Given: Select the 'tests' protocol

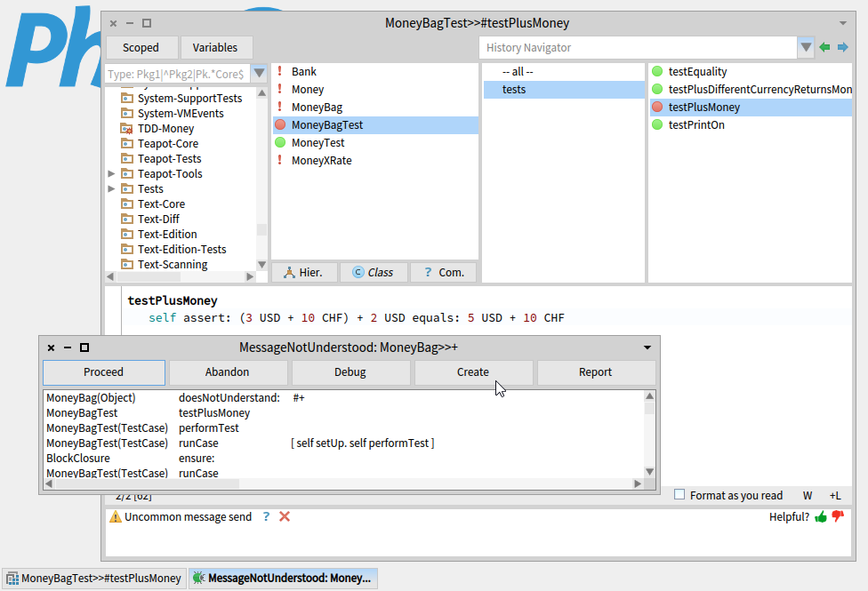Looking at the screenshot, I should tap(564, 89).
